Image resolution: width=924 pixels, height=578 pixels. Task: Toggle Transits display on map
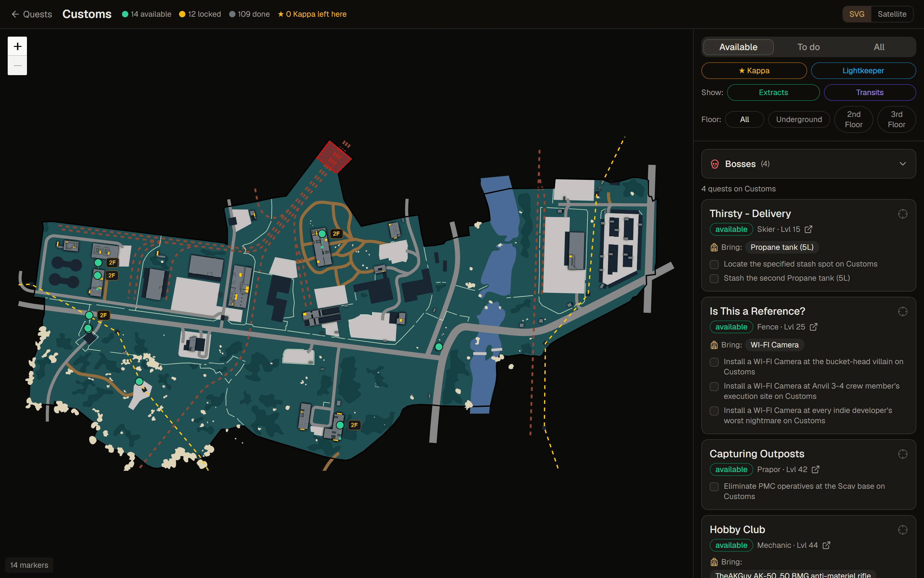(x=869, y=92)
